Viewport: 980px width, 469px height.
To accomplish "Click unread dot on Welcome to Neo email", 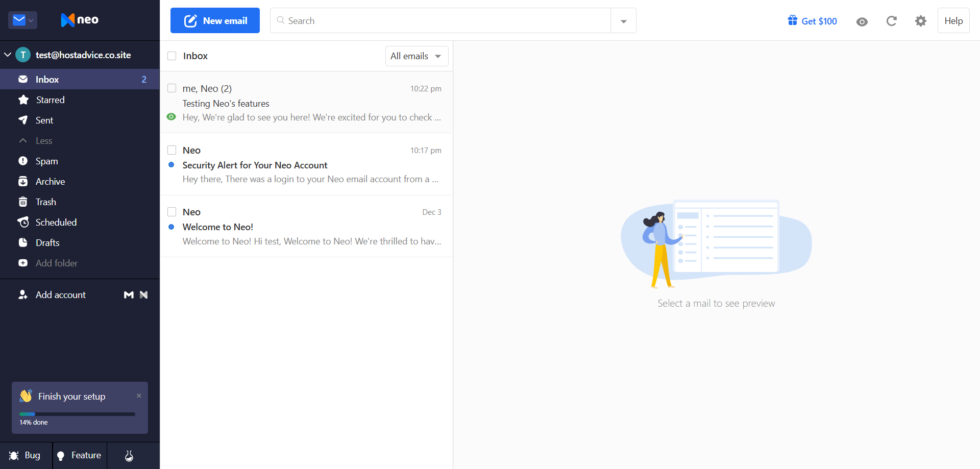I will (171, 227).
